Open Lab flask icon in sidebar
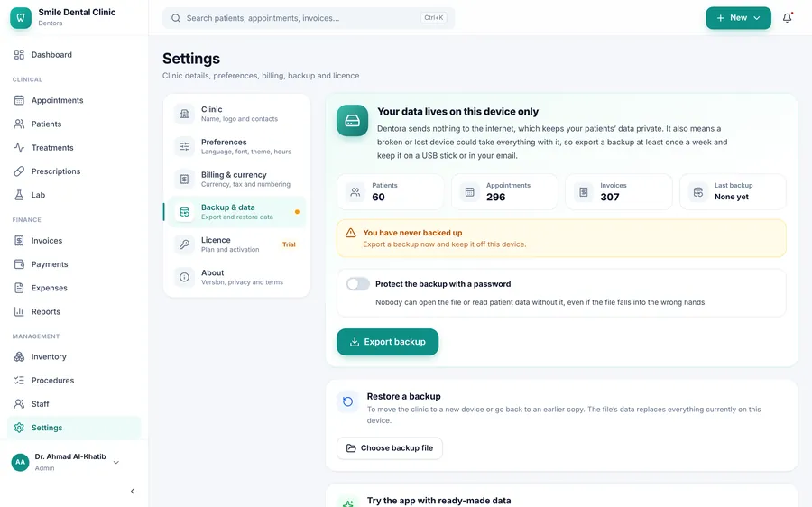This screenshot has height=507, width=812. 19,195
